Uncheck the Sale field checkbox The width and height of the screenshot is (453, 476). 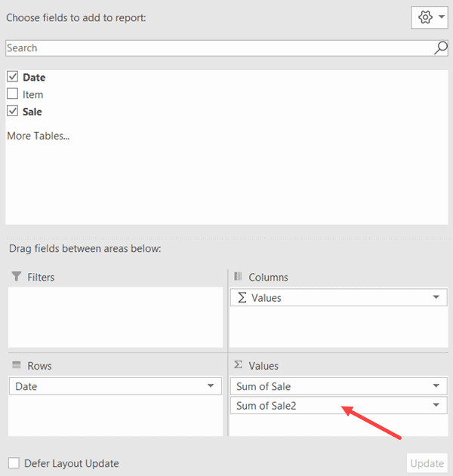(x=12, y=112)
